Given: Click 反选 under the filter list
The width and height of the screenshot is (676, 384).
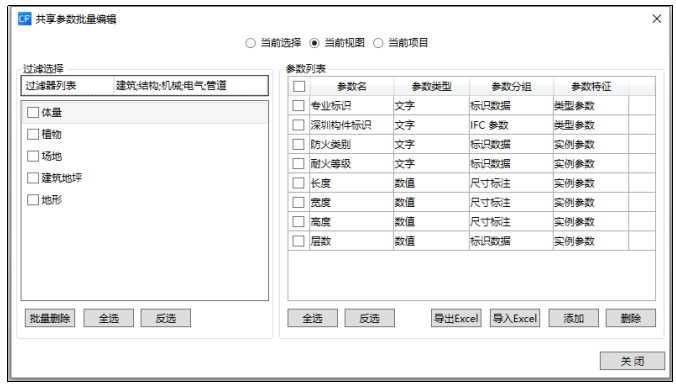Looking at the screenshot, I should [166, 318].
